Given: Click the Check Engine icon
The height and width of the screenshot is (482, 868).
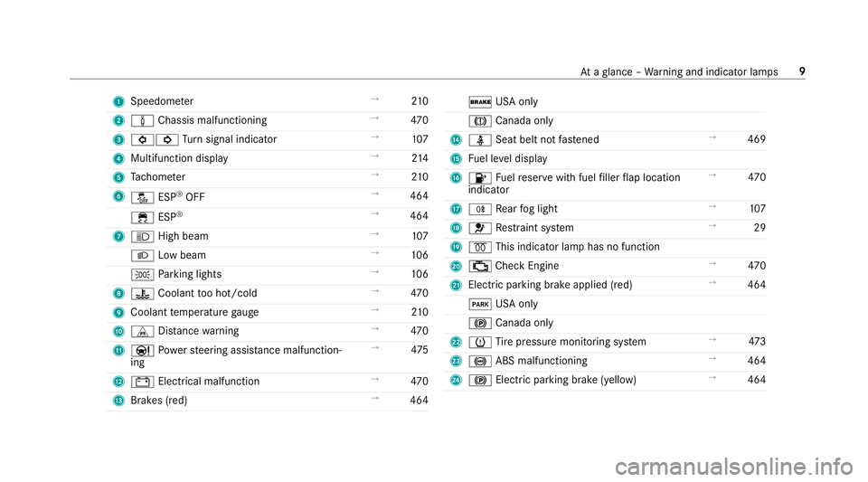Looking at the screenshot, I should pos(480,267).
